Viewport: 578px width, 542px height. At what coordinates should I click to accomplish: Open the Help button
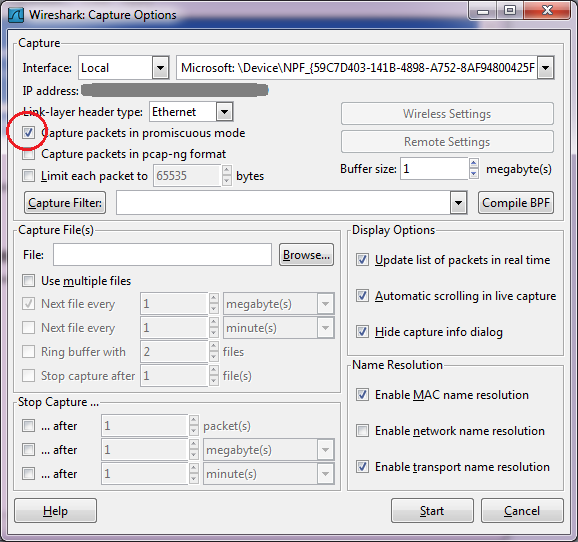(x=55, y=511)
